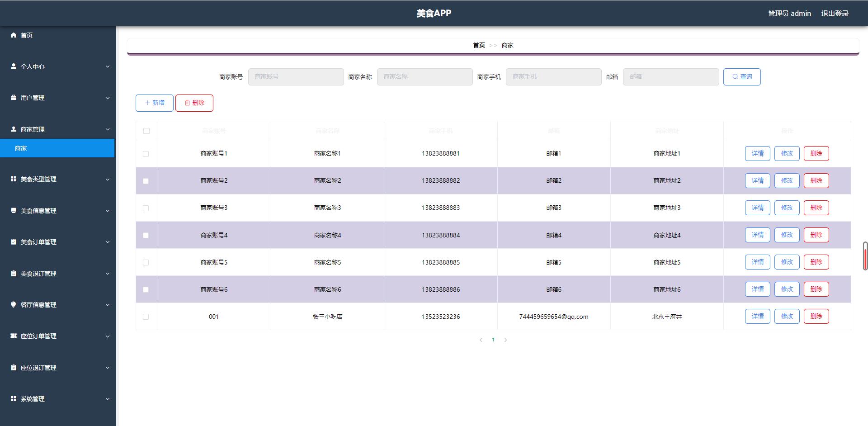Click the briefcase icon for 用户管理
The height and width of the screenshot is (426, 868).
point(14,98)
